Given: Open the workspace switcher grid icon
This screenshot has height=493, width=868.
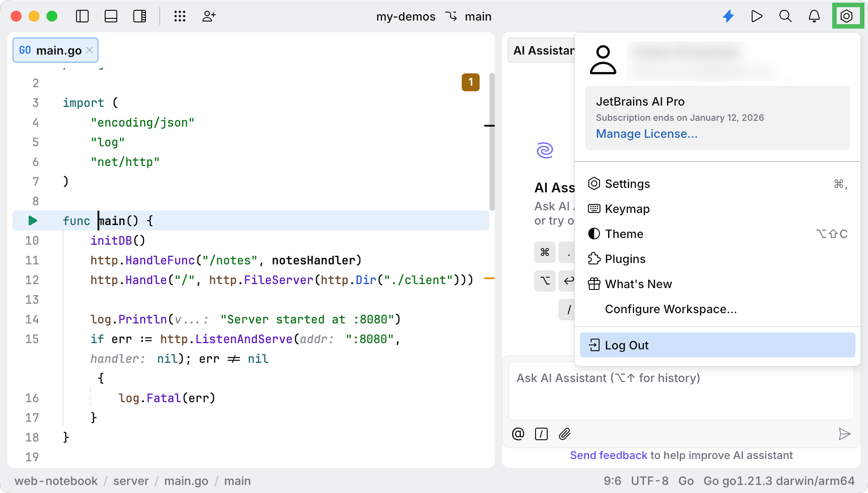Looking at the screenshot, I should (180, 16).
